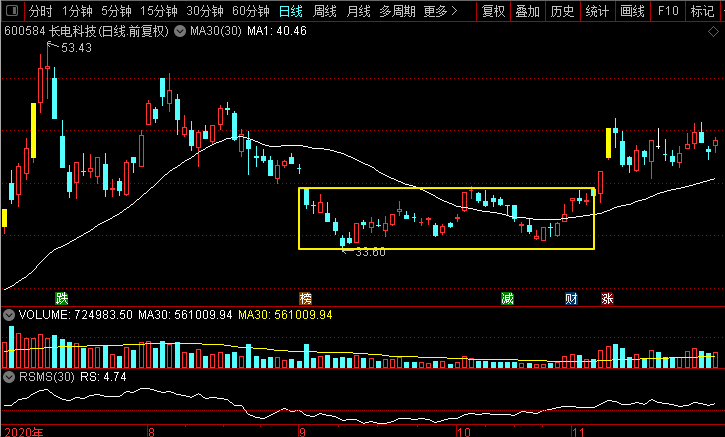
Task: Open the green 减 event marker
Action: (507, 298)
